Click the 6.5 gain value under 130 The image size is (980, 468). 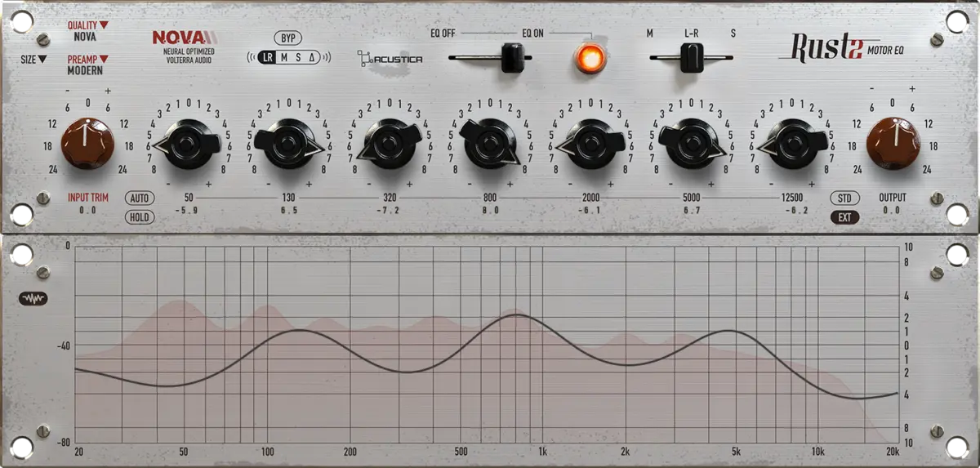(288, 211)
